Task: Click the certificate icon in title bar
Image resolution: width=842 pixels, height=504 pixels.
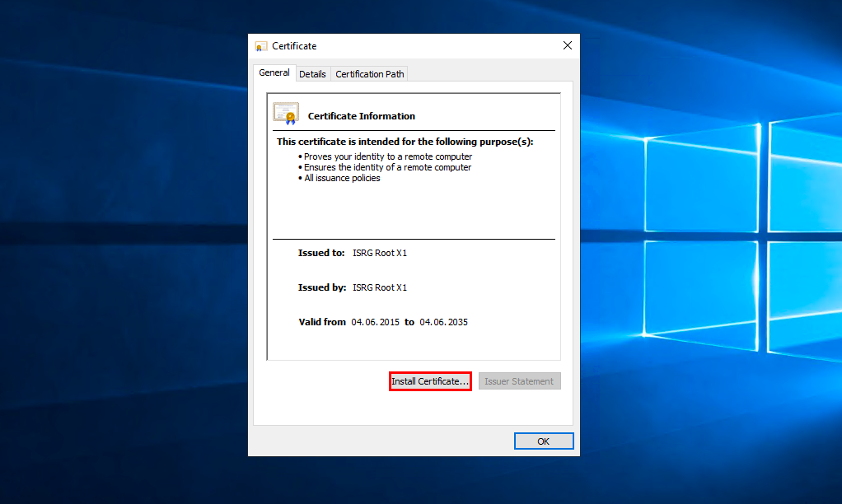Action: tap(261, 46)
